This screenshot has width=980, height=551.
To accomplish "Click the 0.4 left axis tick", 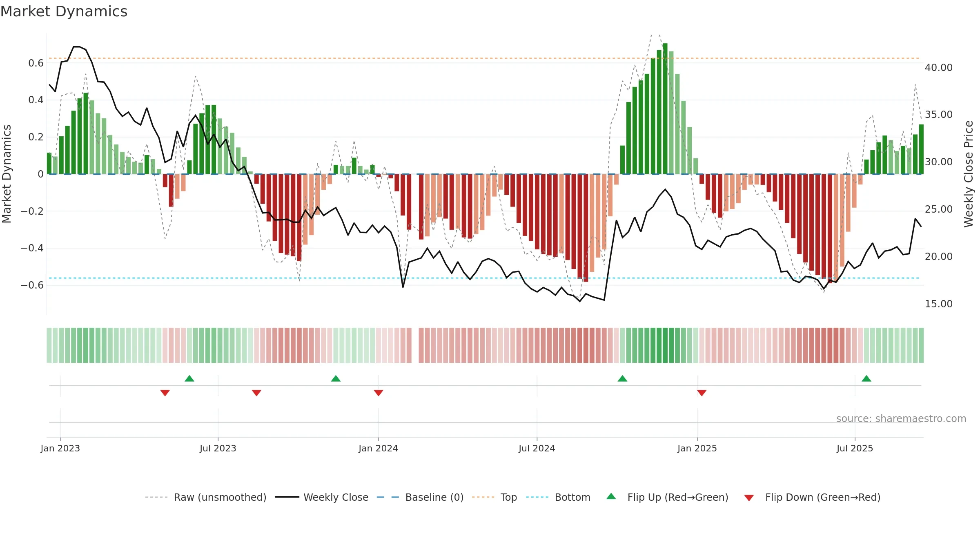I will point(36,100).
